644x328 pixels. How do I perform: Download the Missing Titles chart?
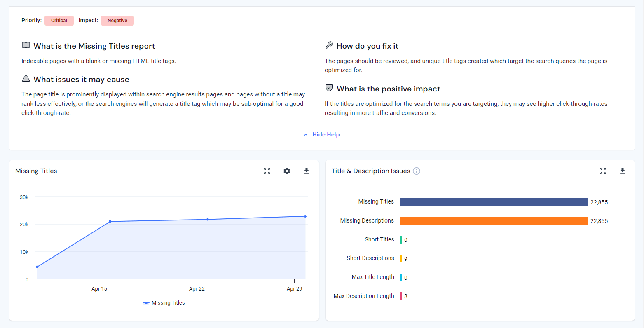(x=307, y=171)
